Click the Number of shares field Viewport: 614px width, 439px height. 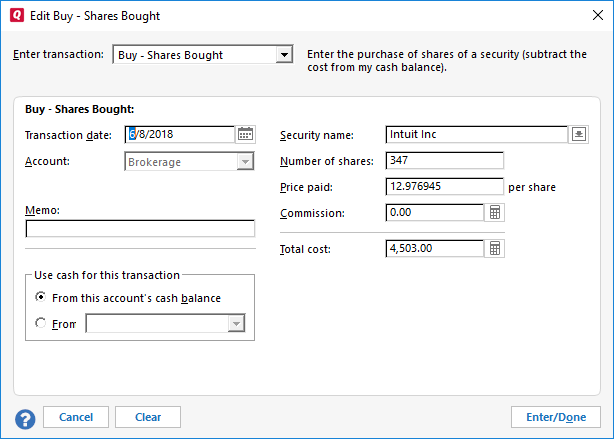point(443,161)
